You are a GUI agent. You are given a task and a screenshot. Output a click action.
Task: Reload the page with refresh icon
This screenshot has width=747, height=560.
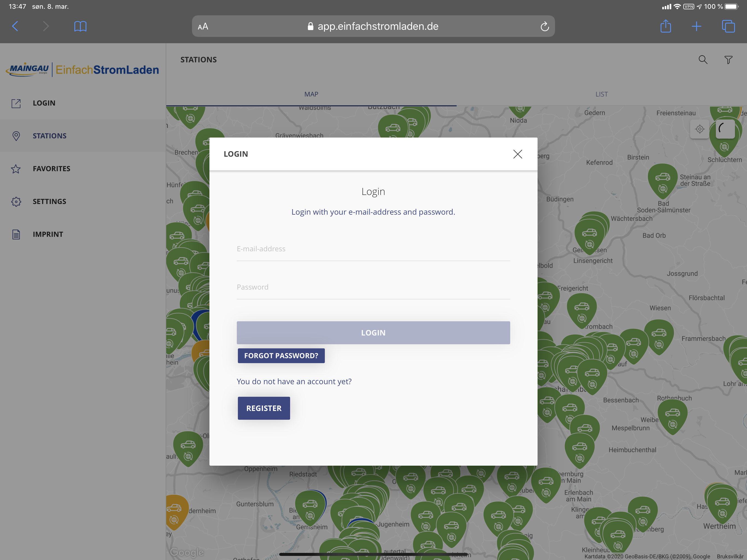(x=544, y=26)
